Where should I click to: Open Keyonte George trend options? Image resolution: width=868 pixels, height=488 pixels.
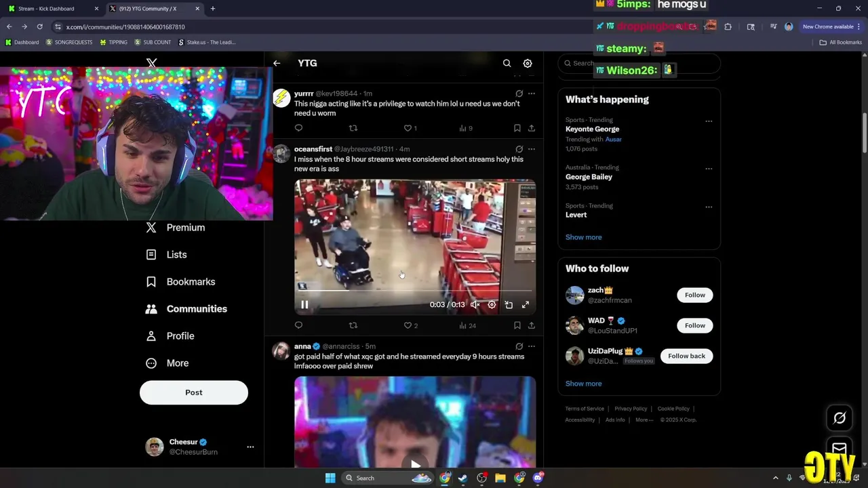709,121
